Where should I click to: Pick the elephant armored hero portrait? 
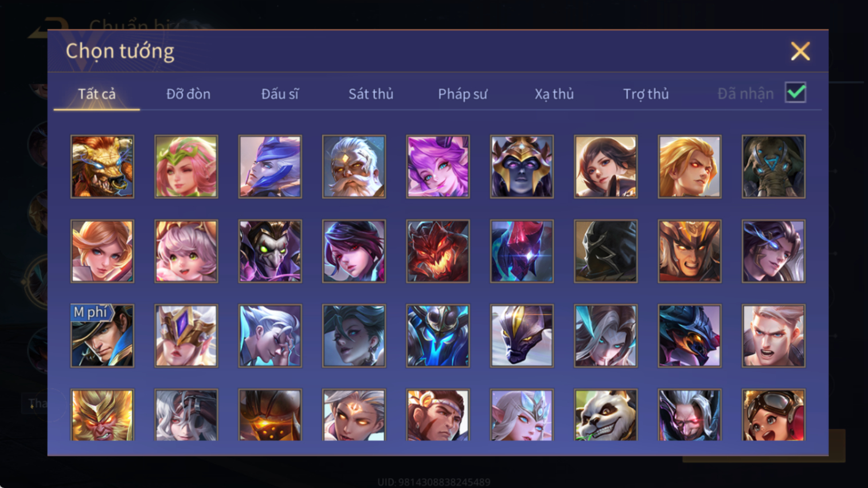click(x=773, y=167)
